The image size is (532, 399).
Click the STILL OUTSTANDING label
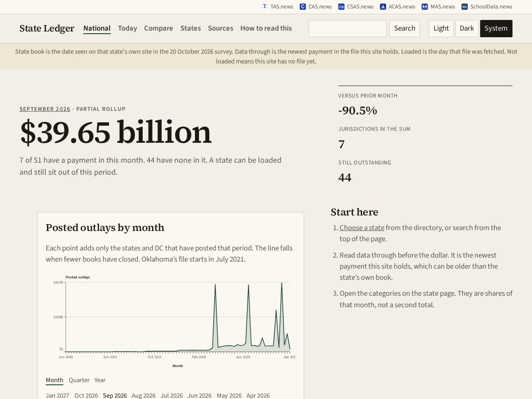[365, 163]
